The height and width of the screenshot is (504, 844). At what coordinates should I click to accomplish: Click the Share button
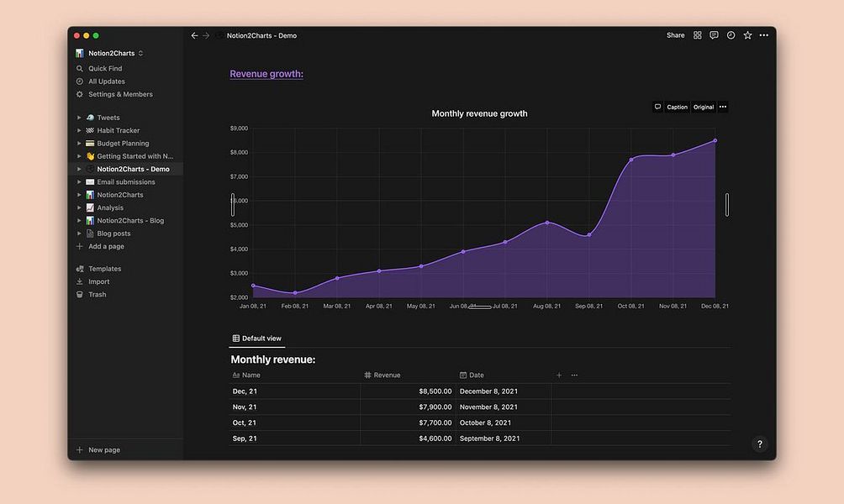click(x=675, y=34)
